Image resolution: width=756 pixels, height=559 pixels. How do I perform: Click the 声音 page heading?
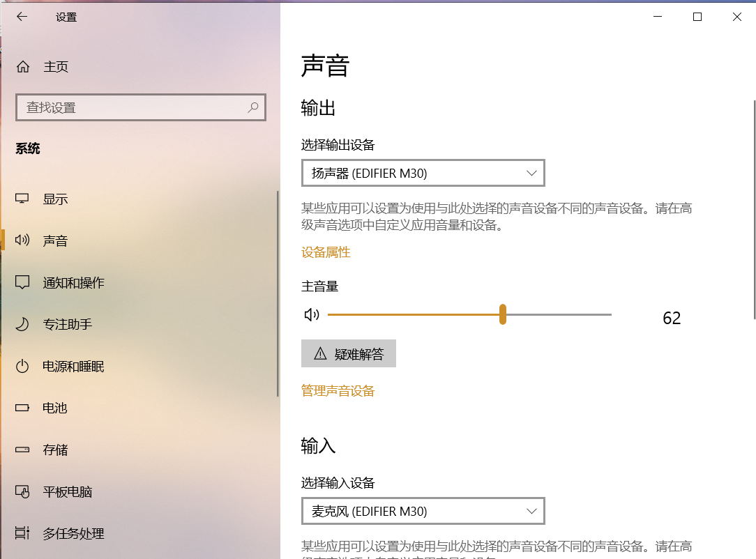click(325, 66)
